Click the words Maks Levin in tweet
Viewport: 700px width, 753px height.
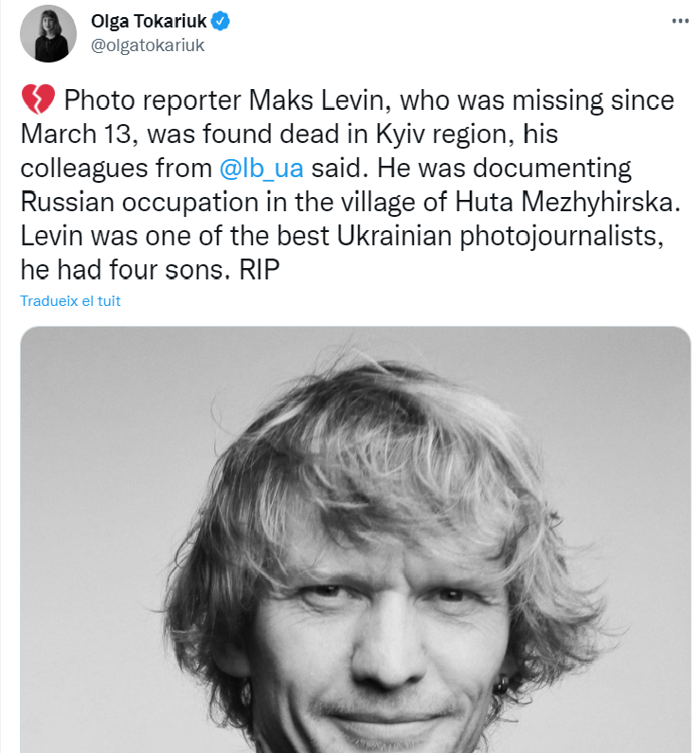[x=316, y=100]
